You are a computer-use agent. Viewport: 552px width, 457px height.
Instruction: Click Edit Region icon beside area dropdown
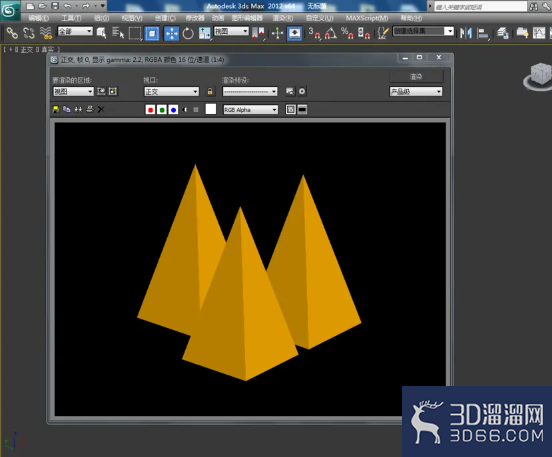pos(101,92)
